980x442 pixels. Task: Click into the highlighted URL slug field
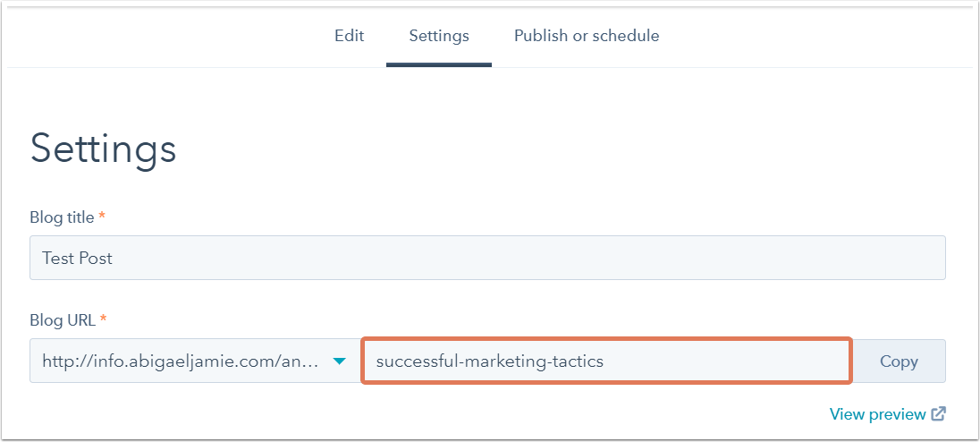[x=606, y=361]
